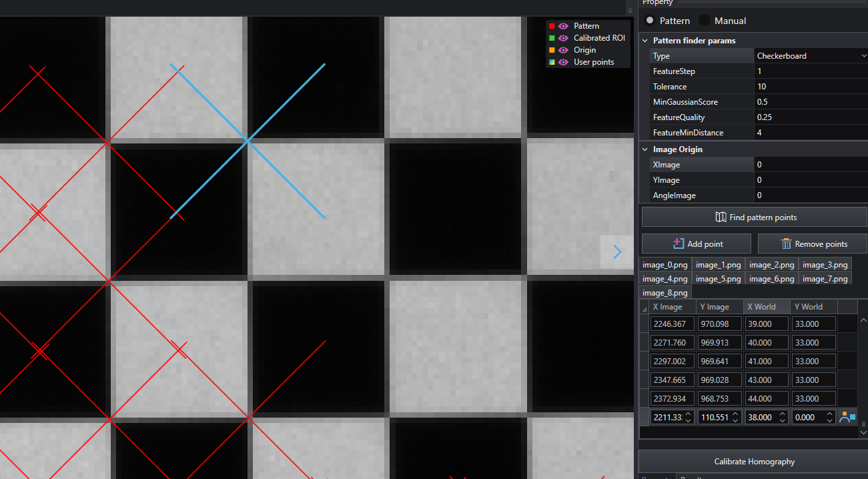Click the gradient User points color swatch
Image resolution: width=868 pixels, height=479 pixels.
552,62
